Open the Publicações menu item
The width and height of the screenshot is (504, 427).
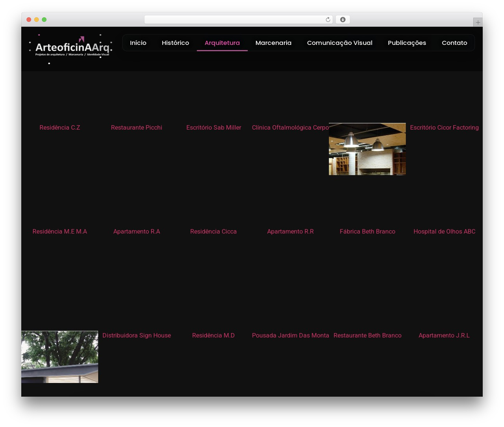pyautogui.click(x=407, y=43)
